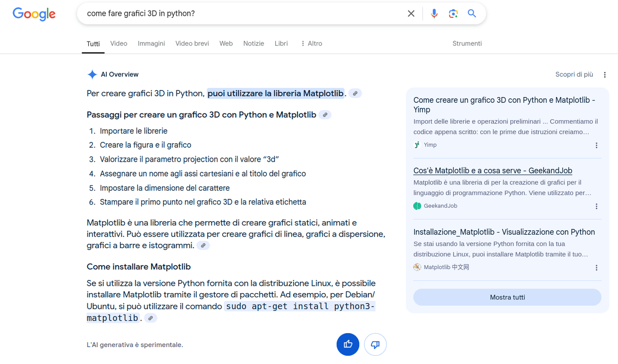Click list item about parametro projection '3d'
Screen dimensions: 618x364
pos(190,159)
